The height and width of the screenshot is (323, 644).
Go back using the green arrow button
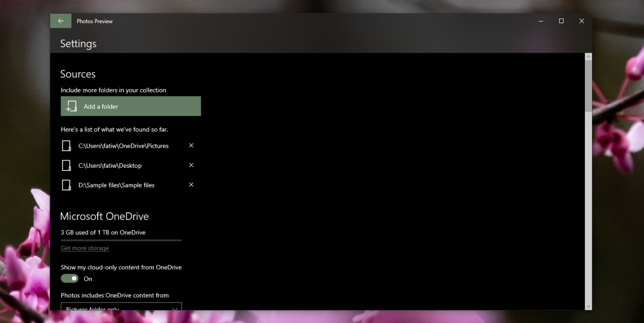pyautogui.click(x=61, y=21)
